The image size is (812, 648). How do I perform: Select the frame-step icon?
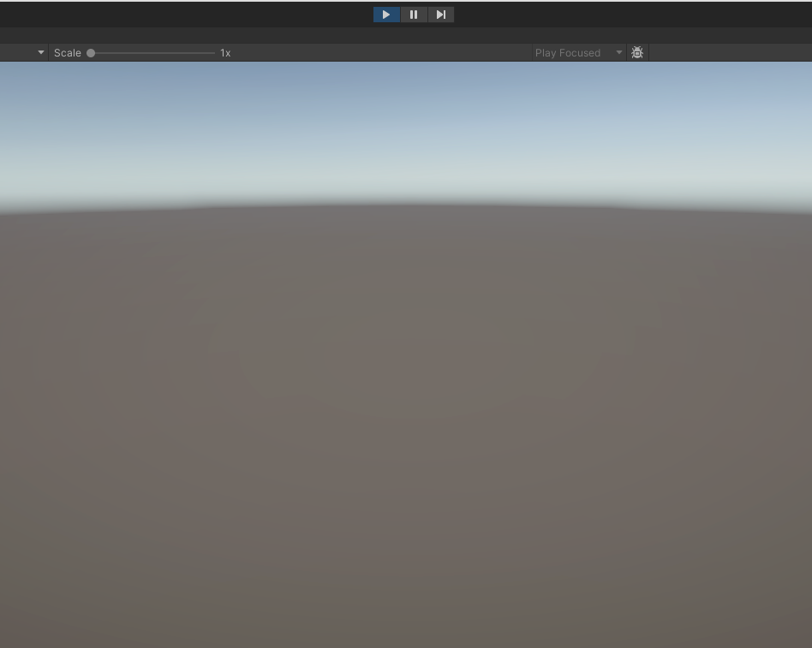pos(440,14)
